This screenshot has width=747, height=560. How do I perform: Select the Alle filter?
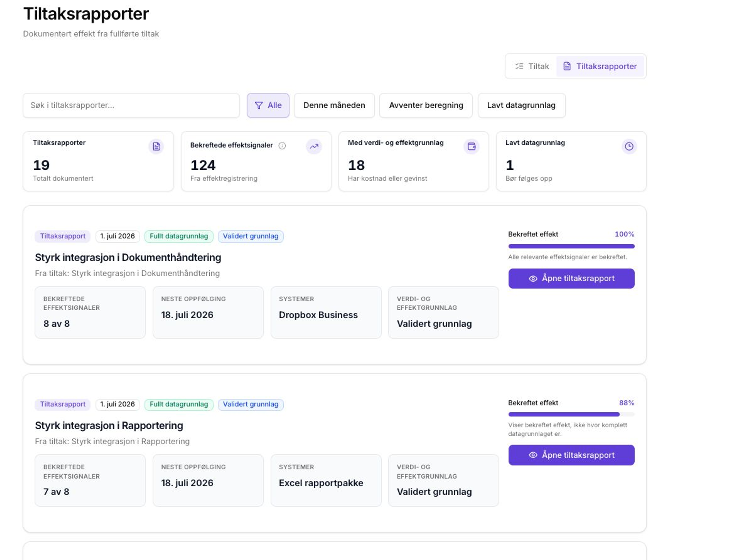point(268,106)
